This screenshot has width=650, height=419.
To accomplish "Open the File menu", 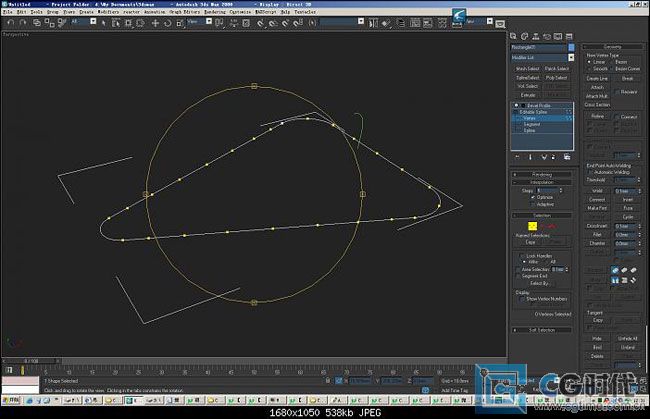I will 7,12.
